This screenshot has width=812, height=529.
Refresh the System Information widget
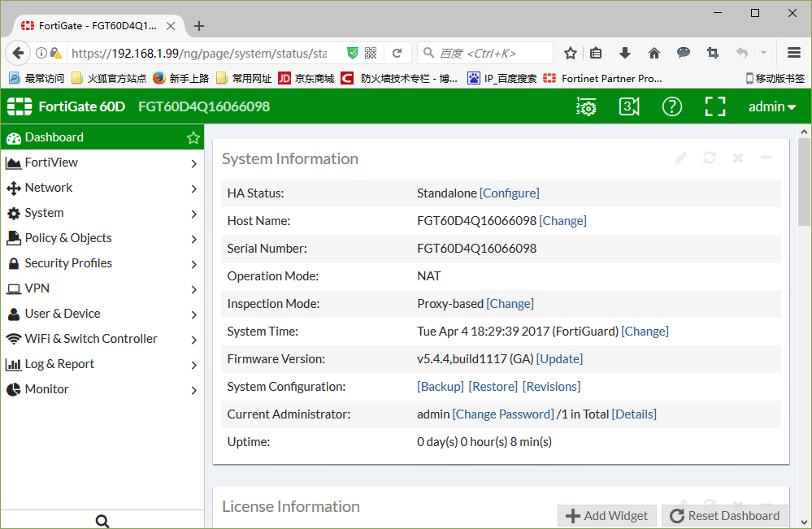click(x=710, y=158)
